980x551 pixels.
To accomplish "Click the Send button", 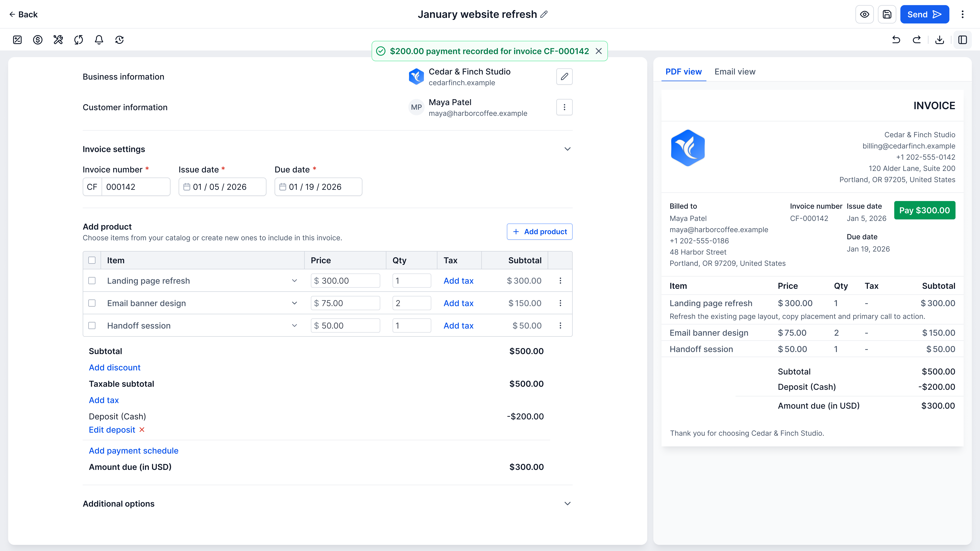I will coord(924,14).
